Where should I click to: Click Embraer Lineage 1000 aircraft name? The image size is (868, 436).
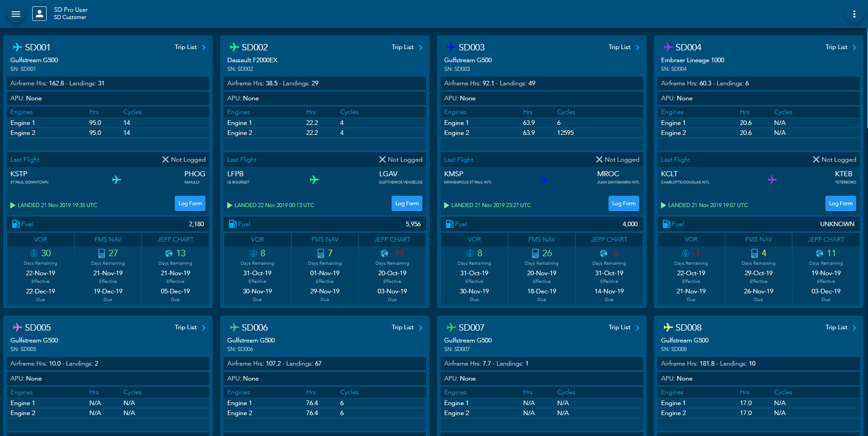coord(692,60)
